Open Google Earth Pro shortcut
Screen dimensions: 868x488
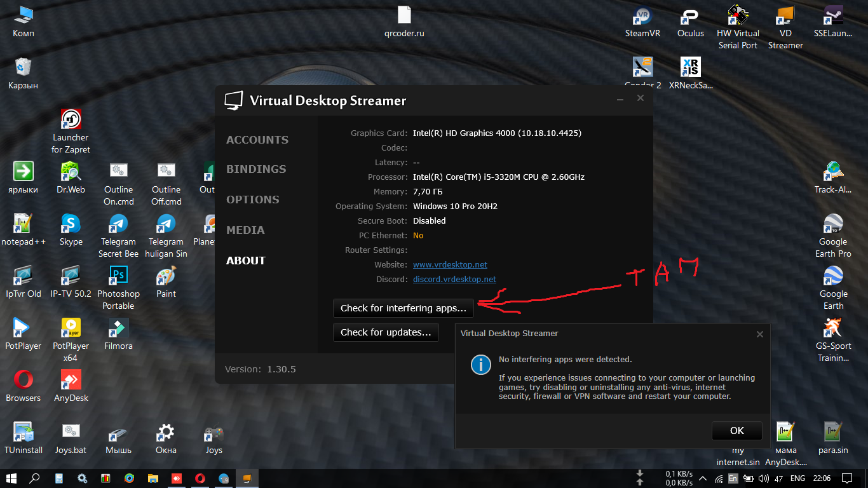(832, 225)
